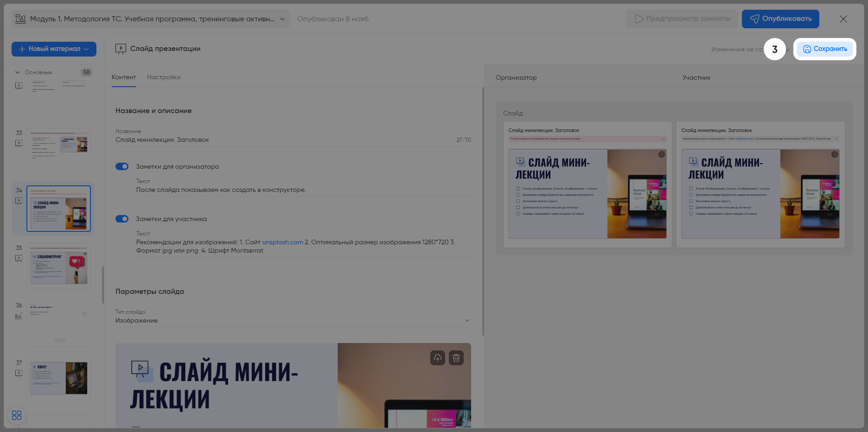Image resolution: width=868 pixels, height=432 pixels.
Task: Select slide 35 thumbnail 'Социометрия'
Action: pos(58,266)
